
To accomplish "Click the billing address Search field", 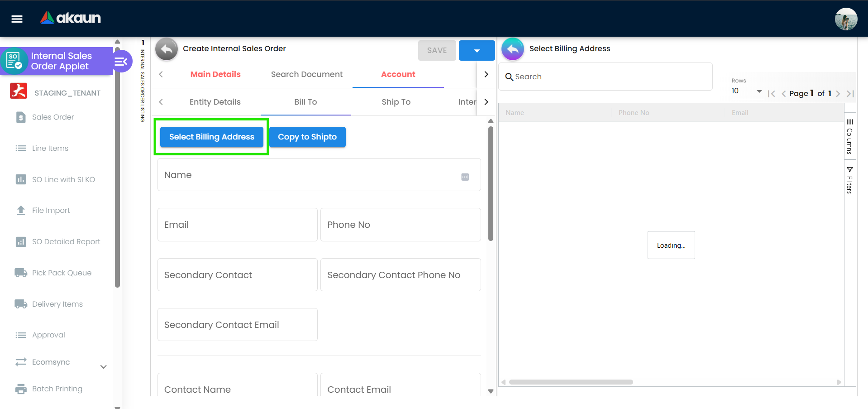I will [x=606, y=77].
